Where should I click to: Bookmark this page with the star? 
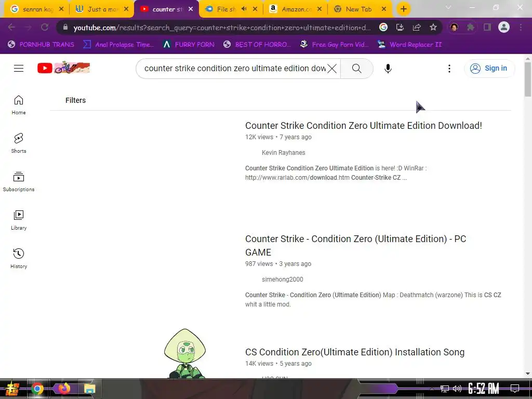coord(433,27)
